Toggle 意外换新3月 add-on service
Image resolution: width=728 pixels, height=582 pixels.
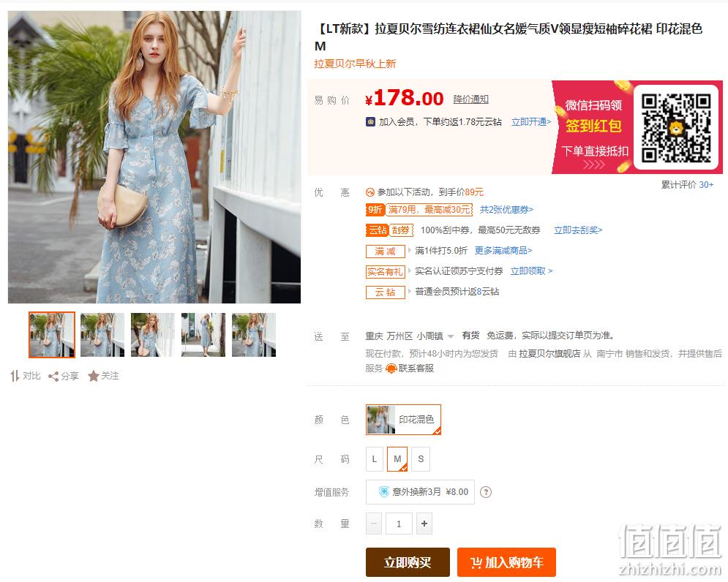pos(420,492)
